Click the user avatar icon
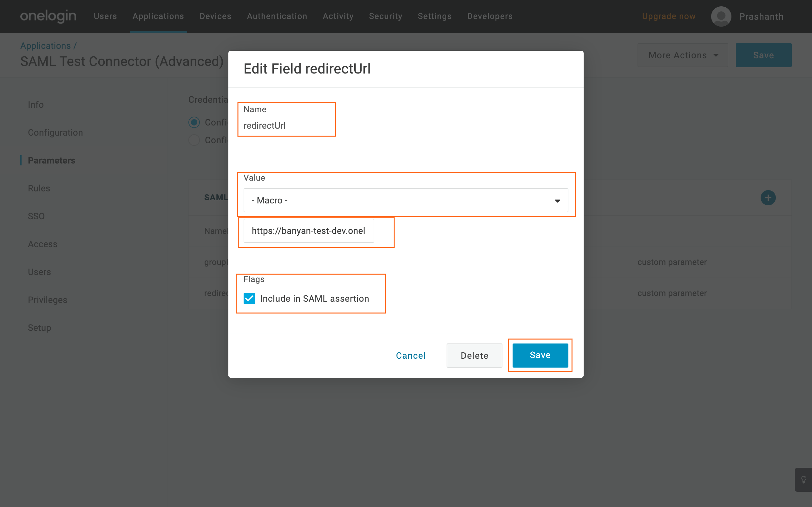812x507 pixels. pos(721,16)
